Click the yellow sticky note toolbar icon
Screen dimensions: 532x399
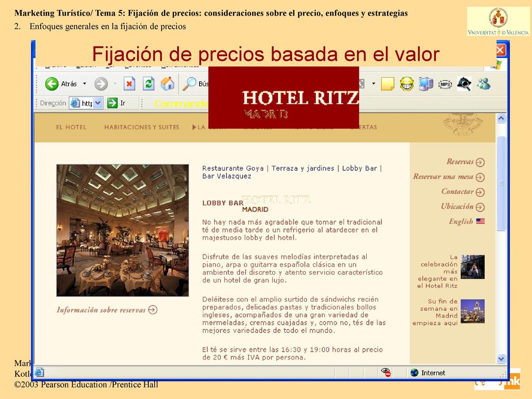(388, 84)
